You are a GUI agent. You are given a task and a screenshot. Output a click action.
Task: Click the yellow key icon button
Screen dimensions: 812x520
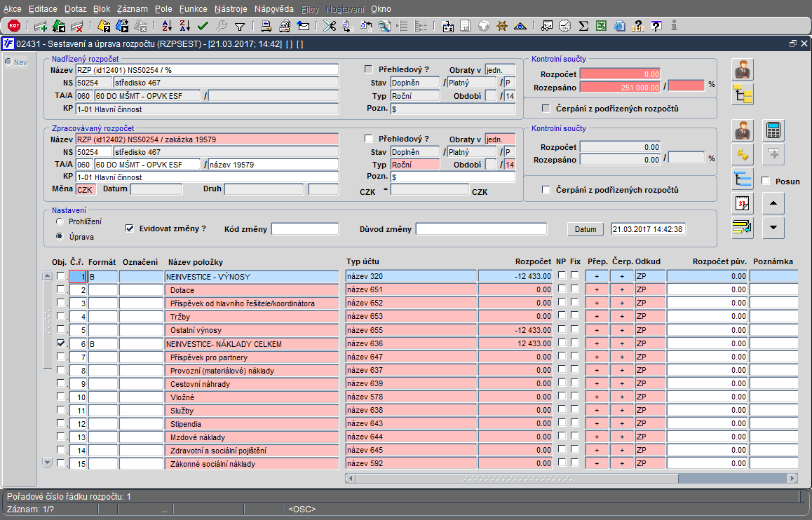(x=743, y=154)
